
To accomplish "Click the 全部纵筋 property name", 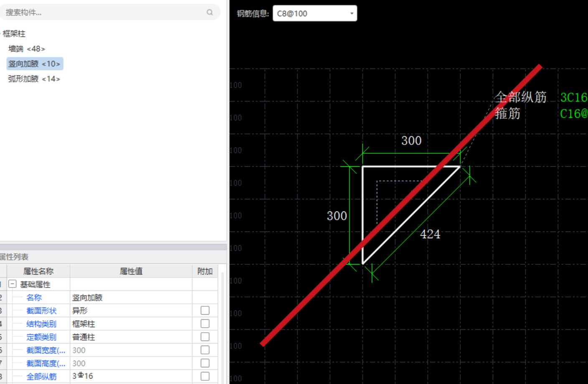I will 41,376.
